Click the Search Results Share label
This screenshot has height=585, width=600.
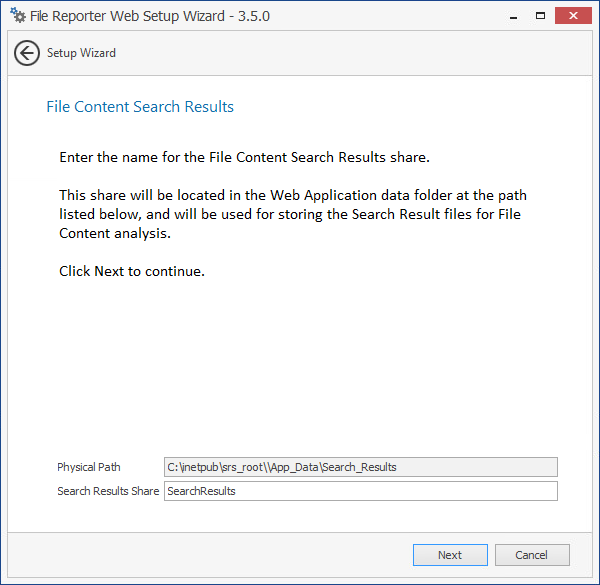point(108,491)
